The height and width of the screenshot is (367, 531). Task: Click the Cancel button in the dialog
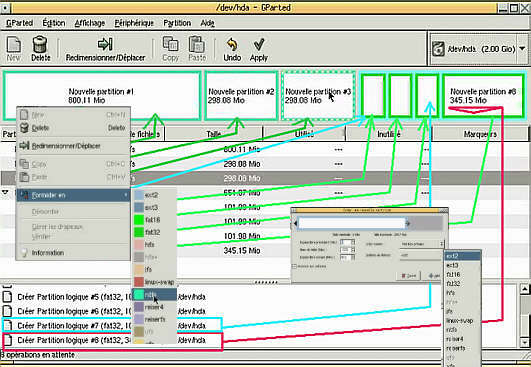(408, 276)
